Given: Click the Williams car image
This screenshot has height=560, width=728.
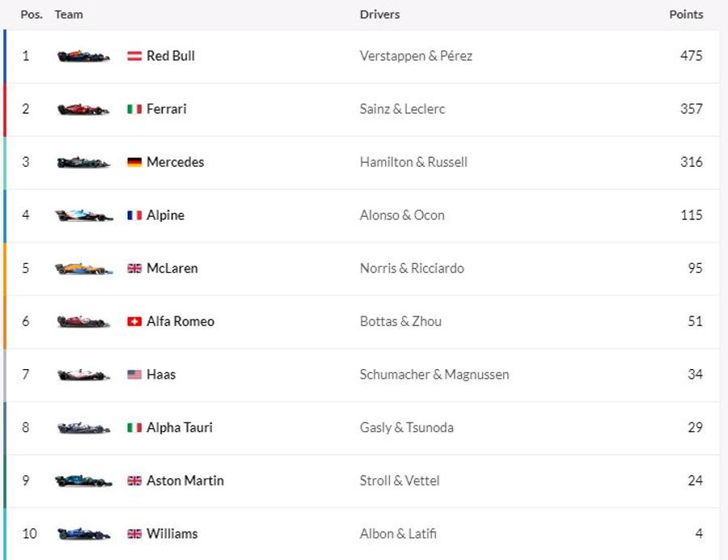Looking at the screenshot, I should point(83,534).
